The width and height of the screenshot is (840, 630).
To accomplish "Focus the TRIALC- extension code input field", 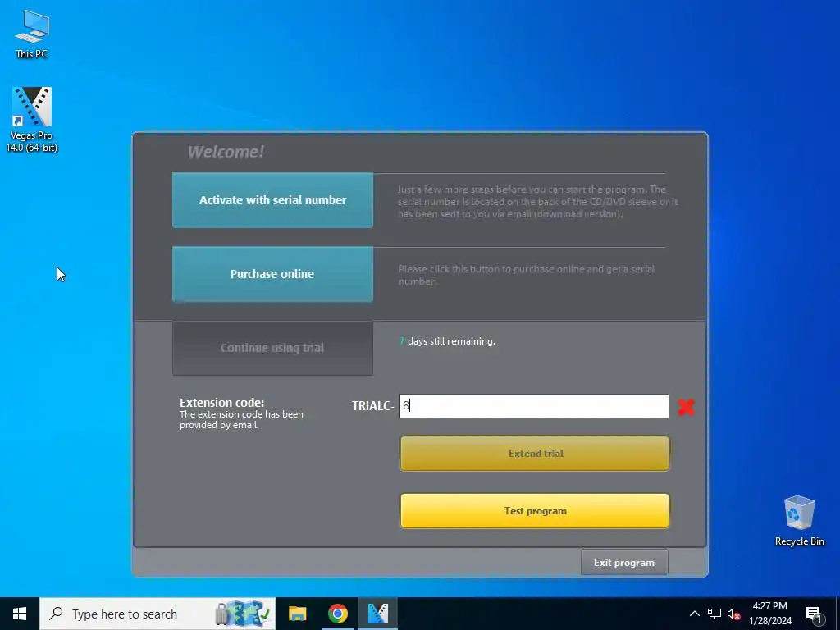I will pyautogui.click(x=534, y=406).
